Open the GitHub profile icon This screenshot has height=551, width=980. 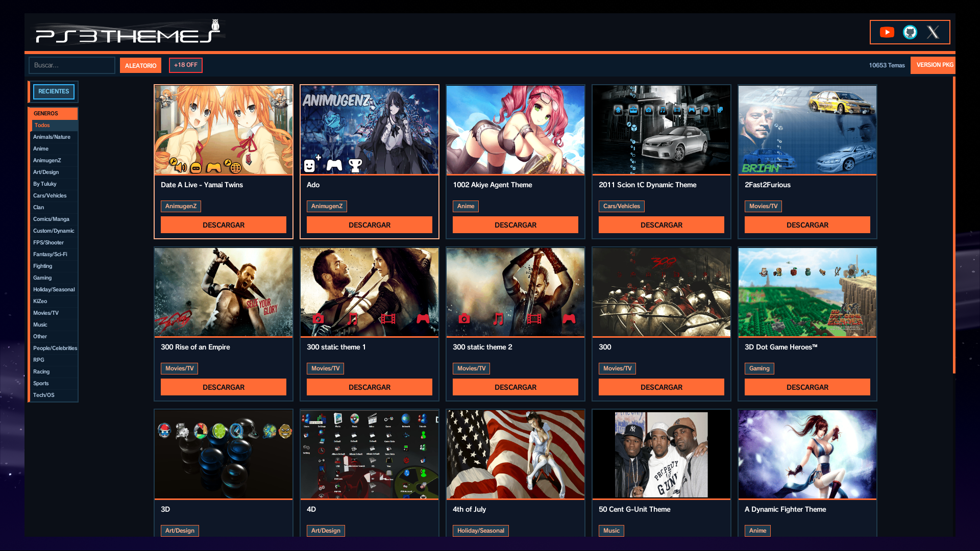pyautogui.click(x=910, y=32)
